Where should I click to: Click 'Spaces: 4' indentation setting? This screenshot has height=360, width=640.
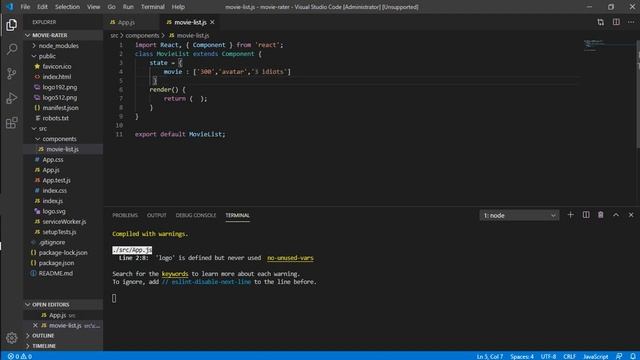click(x=522, y=356)
